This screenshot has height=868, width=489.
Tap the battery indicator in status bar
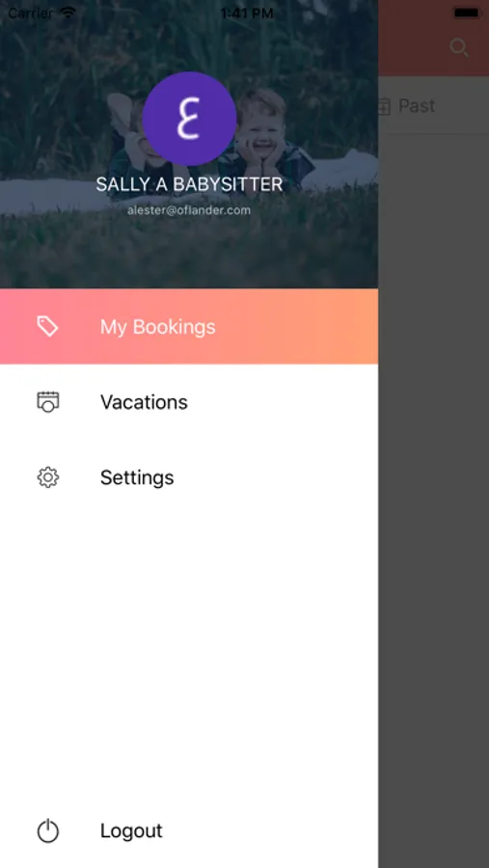[x=466, y=13]
